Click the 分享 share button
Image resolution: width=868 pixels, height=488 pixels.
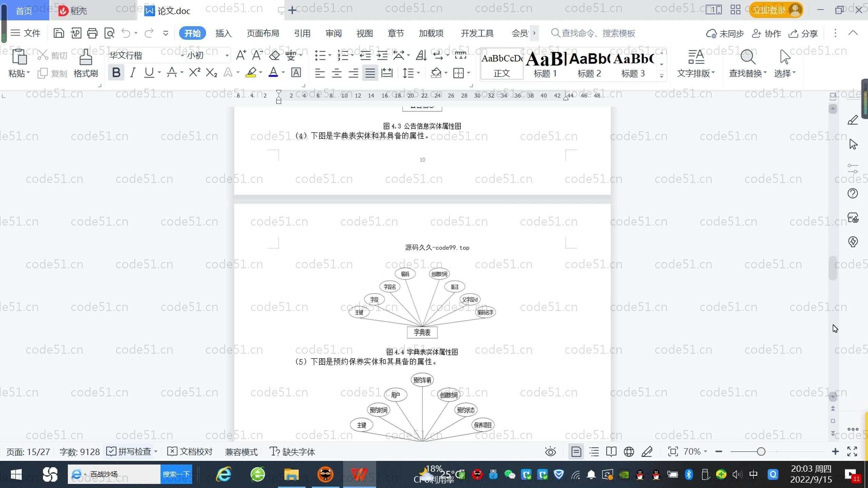(x=803, y=34)
